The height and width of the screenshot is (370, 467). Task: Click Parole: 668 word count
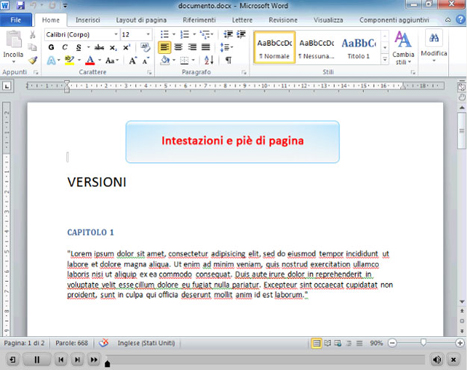click(x=72, y=343)
